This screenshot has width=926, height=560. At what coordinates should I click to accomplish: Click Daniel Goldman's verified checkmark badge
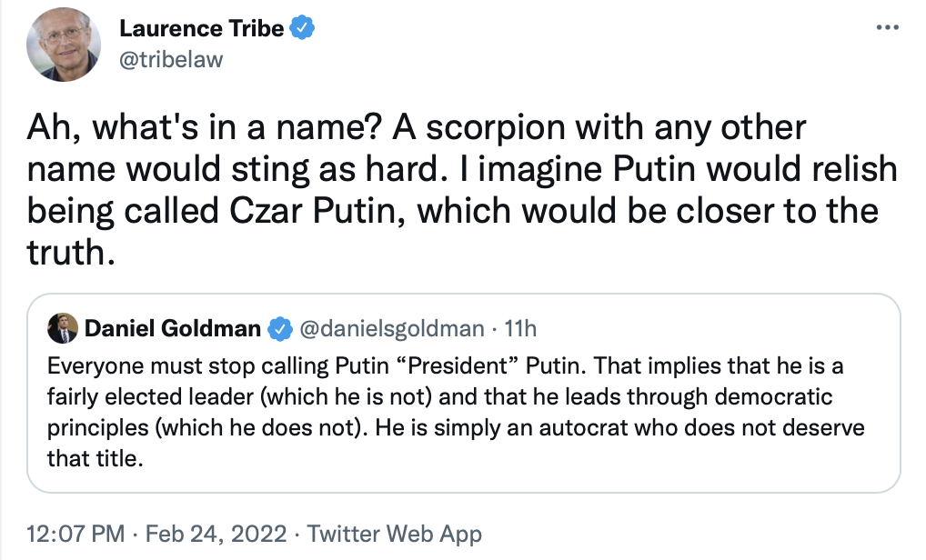pos(279,328)
